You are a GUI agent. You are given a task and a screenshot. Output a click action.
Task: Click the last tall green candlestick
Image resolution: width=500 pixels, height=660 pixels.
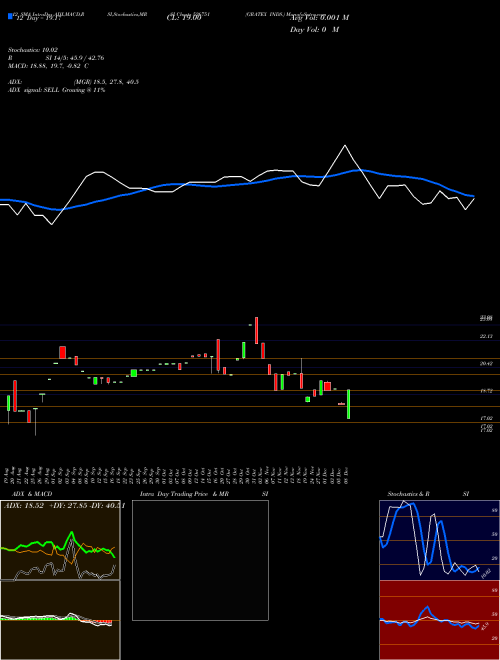[348, 404]
